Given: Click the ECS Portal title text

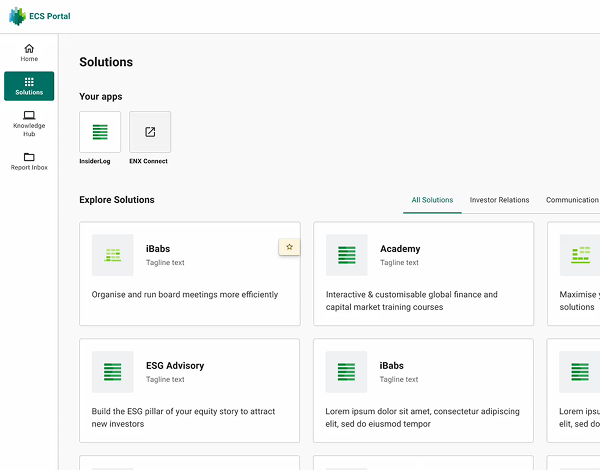Looking at the screenshot, I should click(50, 16).
